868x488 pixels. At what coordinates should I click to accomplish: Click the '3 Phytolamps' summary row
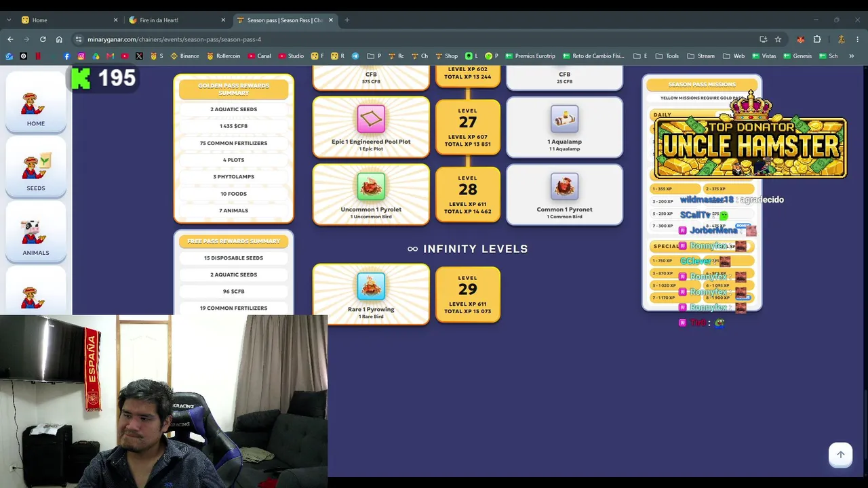click(x=233, y=177)
